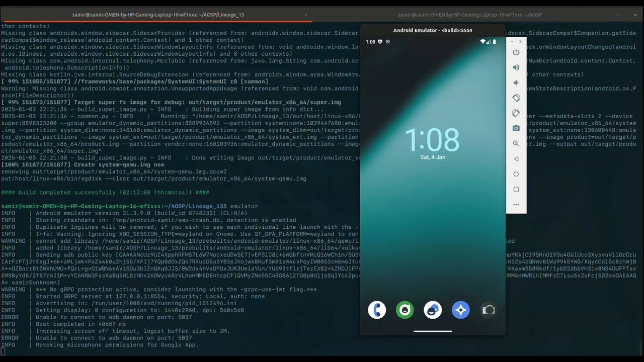Click the cellular signal status icon
Viewport: 644px width, 362px height.
(x=489, y=42)
